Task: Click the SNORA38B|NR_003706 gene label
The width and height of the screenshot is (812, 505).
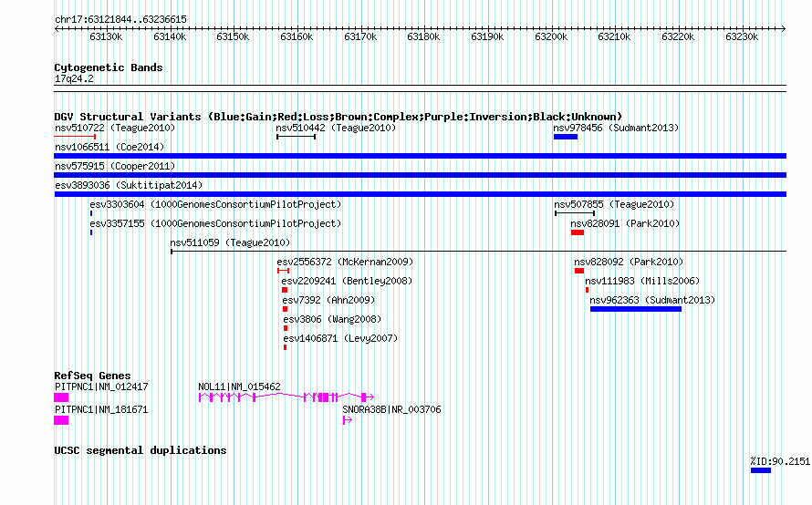Action: 391,409
